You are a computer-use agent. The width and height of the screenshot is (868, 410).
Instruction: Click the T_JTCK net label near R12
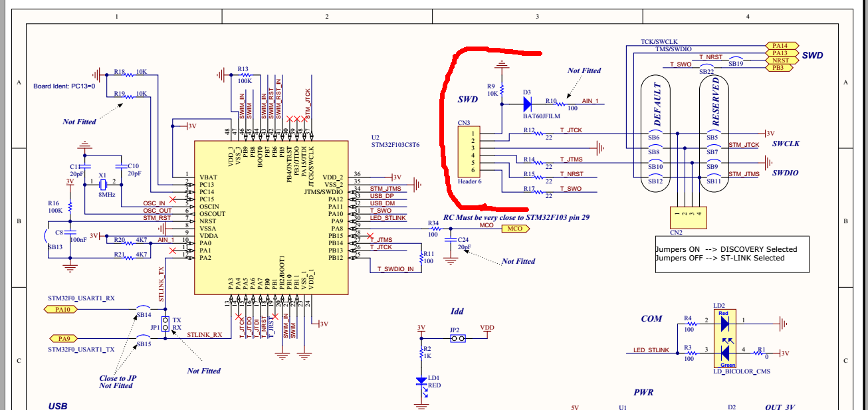(x=571, y=130)
